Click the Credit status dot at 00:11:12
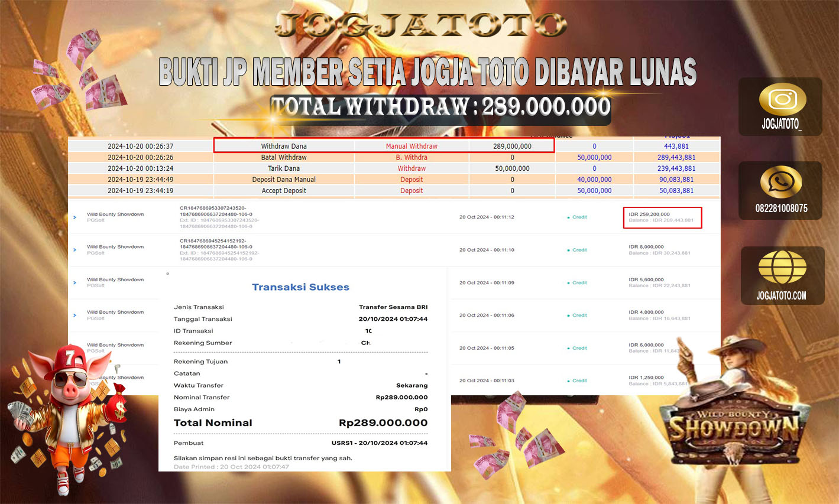The height and width of the screenshot is (504, 839). (568, 217)
